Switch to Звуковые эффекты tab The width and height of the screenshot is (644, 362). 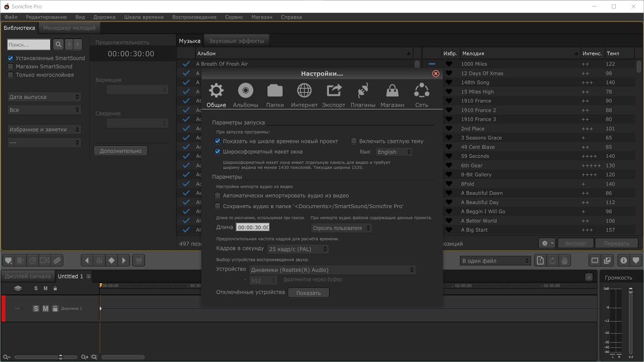point(236,41)
